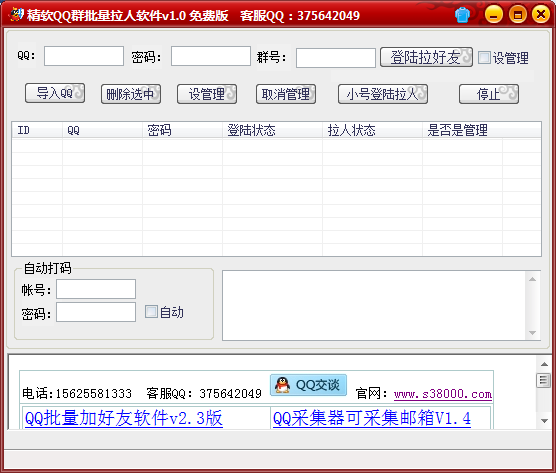The image size is (556, 473).
Task: Click 导入QQ button
Action: (x=55, y=93)
